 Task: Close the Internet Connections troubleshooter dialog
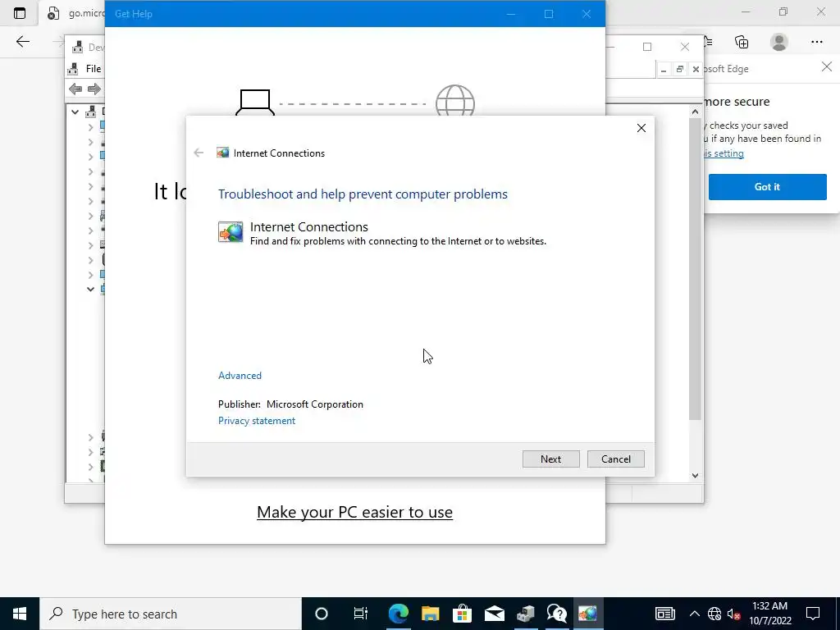[x=641, y=128]
